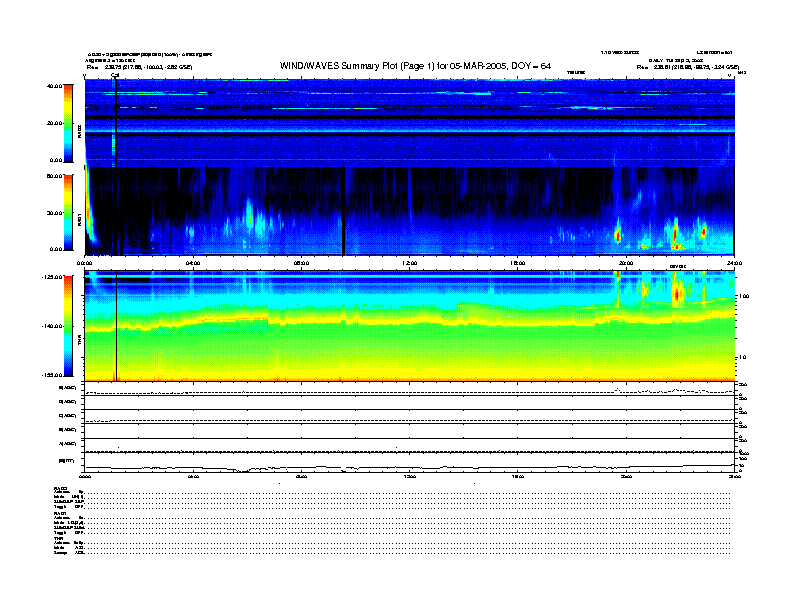Viewport: 792px width, 612px height.
Task: Click the 10 frequency label right of TNR panel
Action: [x=743, y=358]
